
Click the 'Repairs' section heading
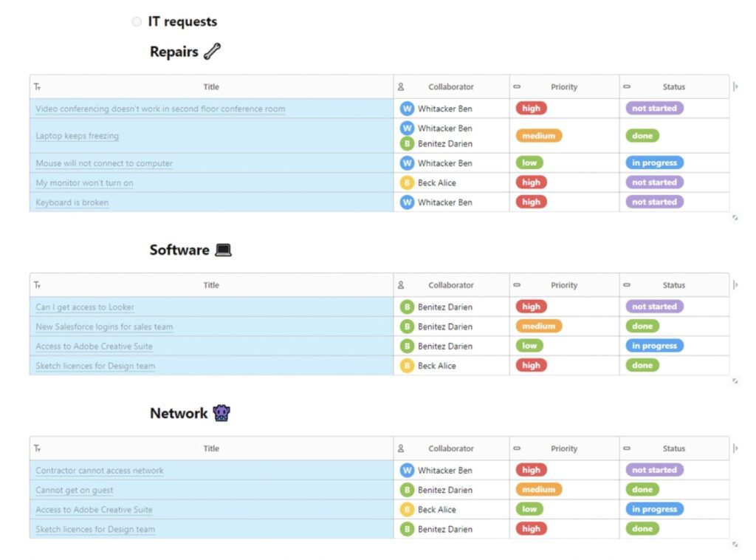pos(174,52)
